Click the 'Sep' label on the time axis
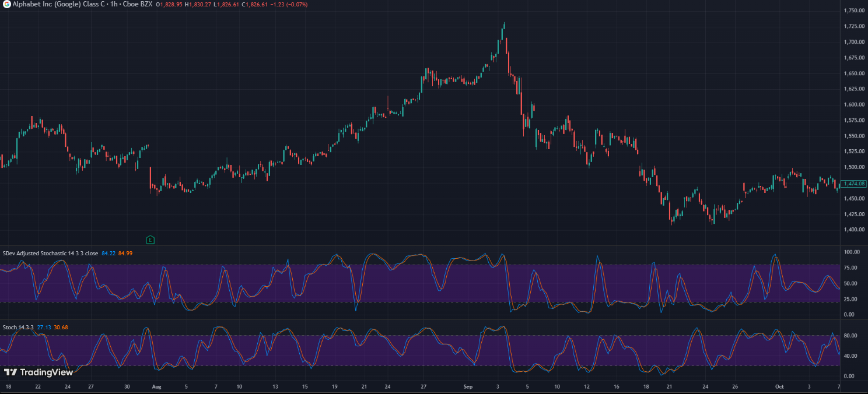Screen dimensions: 868x394 point(467,386)
